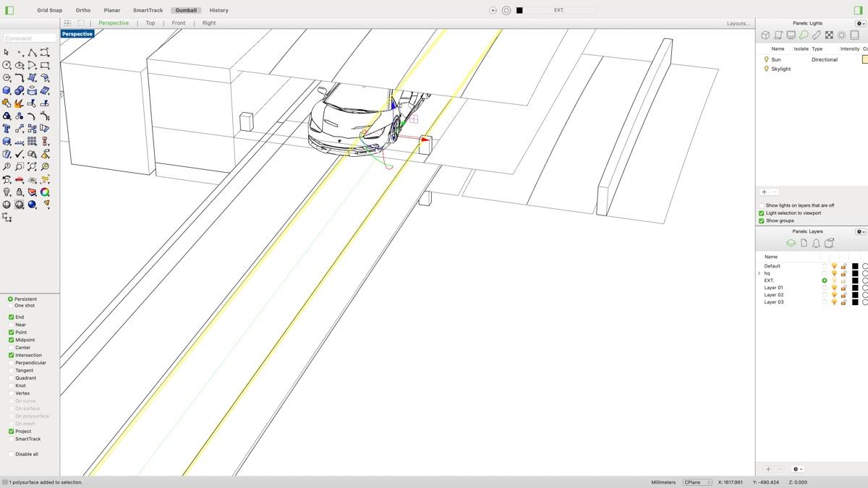Select the Fillet curves tool
This screenshot has height=488, width=868.
pyautogui.click(x=20, y=77)
